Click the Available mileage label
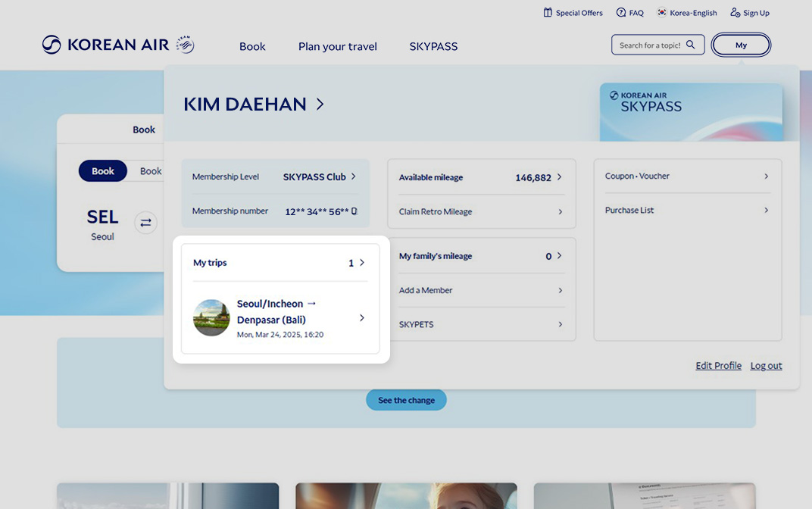The width and height of the screenshot is (812, 509). pos(431,177)
